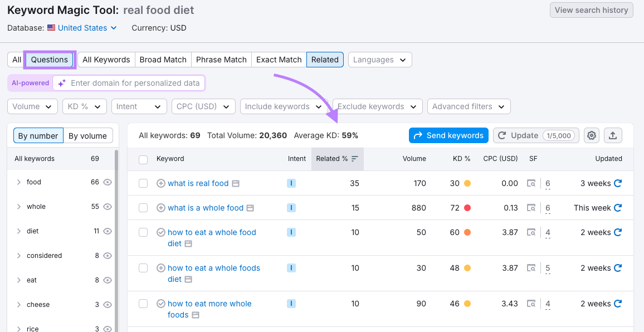
Task: Toggle eye icon next to "food" group
Action: tap(107, 182)
